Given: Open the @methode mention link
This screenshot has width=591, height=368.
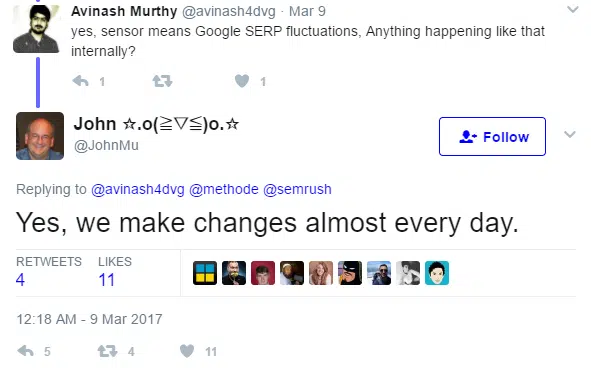Looking at the screenshot, I should click(x=224, y=189).
